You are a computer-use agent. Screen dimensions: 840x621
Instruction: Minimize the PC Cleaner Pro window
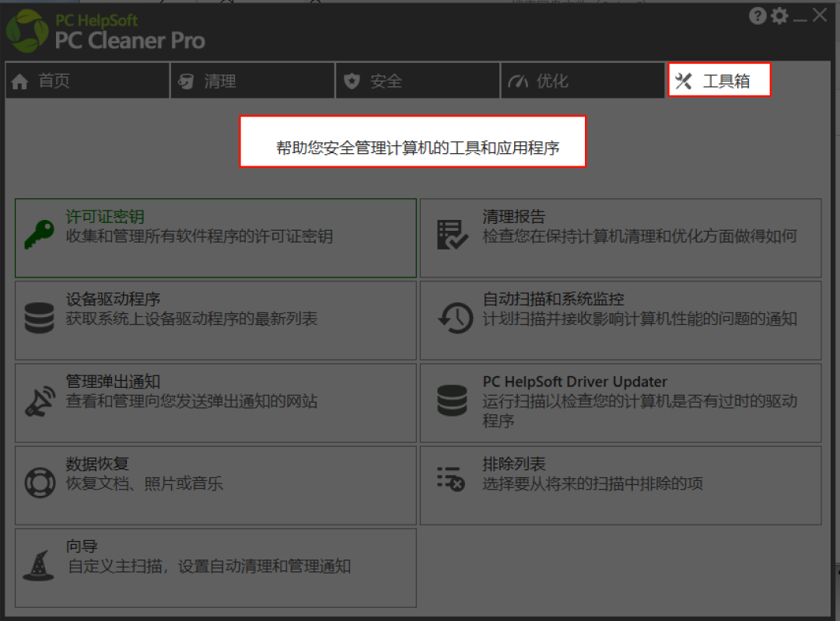pos(800,19)
